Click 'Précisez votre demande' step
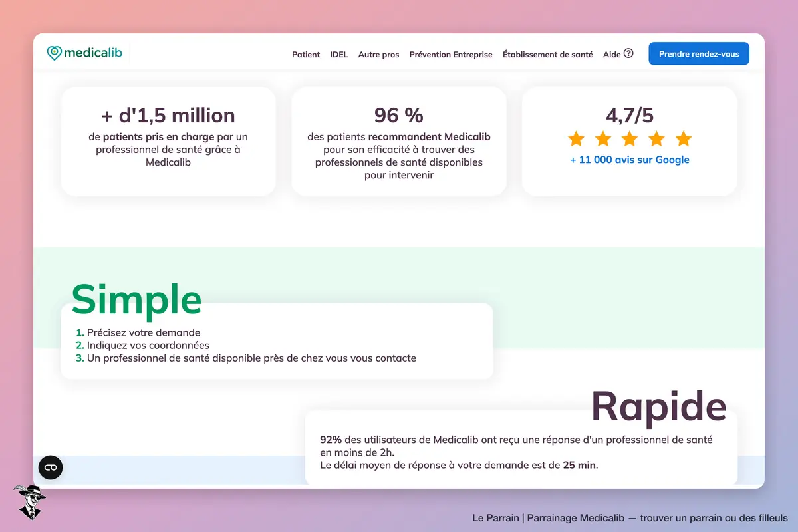This screenshot has height=532, width=798. (x=144, y=332)
